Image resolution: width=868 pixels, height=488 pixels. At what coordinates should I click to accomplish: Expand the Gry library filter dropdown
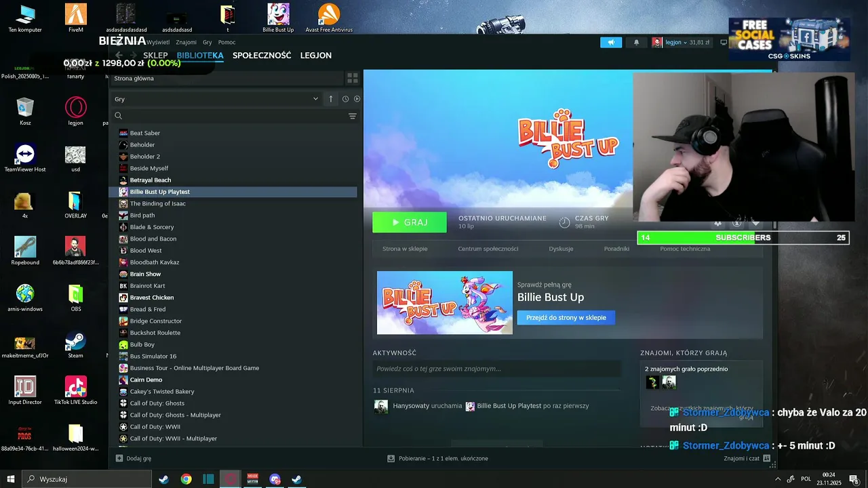pyautogui.click(x=216, y=99)
